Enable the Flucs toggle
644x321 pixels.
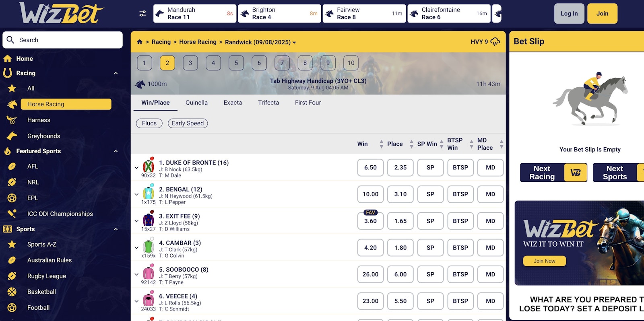(149, 123)
